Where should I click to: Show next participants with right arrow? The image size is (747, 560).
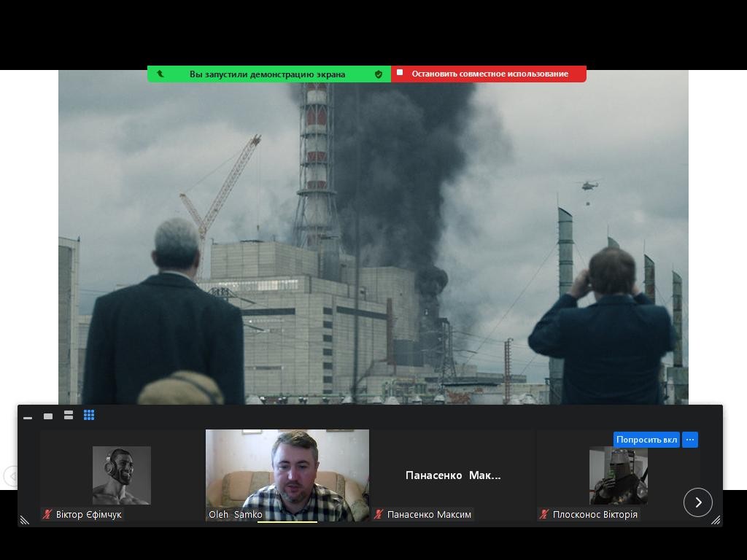[x=698, y=502]
